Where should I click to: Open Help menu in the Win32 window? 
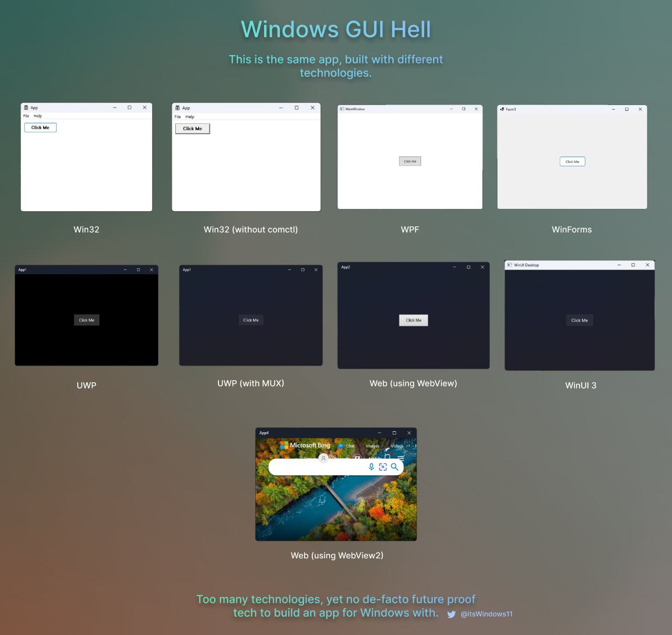(x=38, y=116)
